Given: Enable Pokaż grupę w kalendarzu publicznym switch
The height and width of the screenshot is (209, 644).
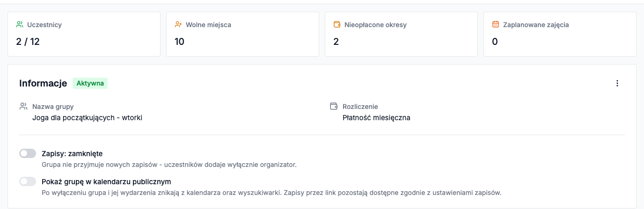Looking at the screenshot, I should [28, 181].
